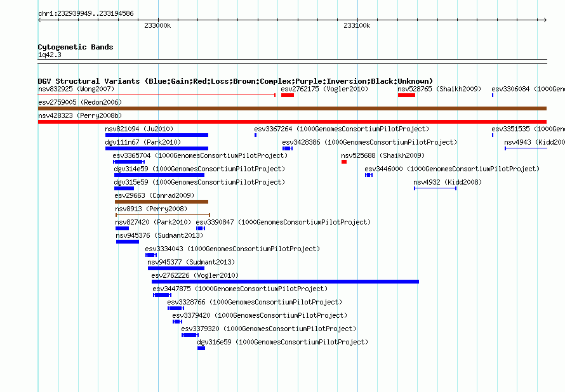
Task: Click the red bar under nsv528765
Action: click(406, 95)
